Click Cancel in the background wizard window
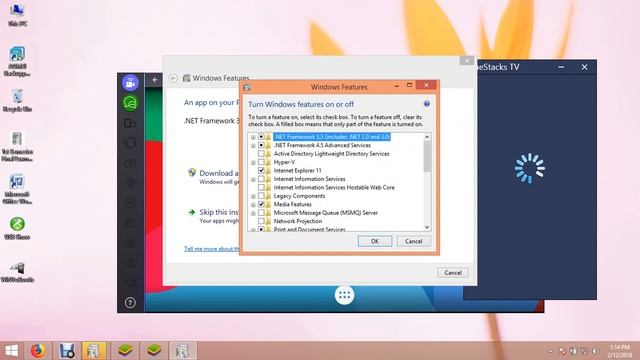 [453, 273]
